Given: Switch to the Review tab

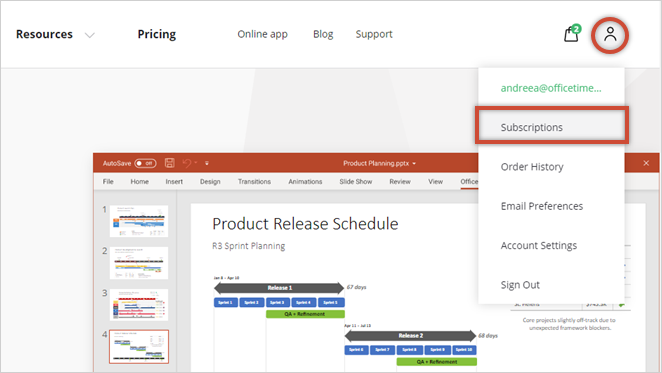Looking at the screenshot, I should point(400,182).
